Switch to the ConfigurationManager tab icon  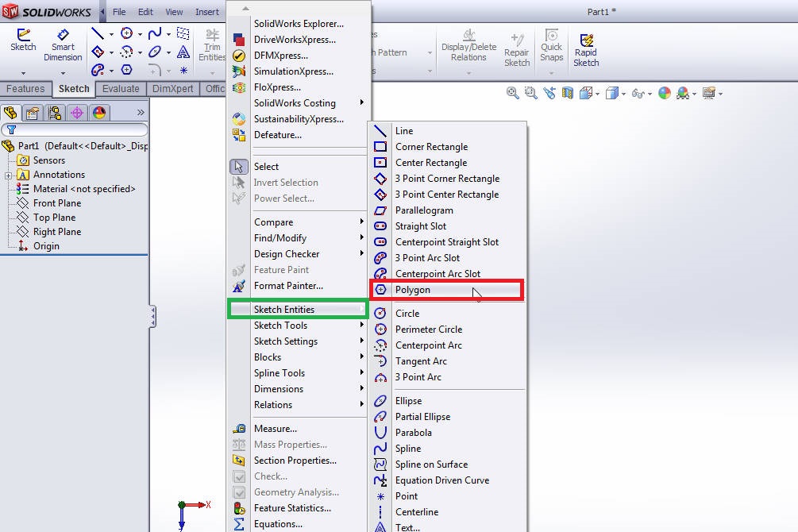[x=55, y=113]
